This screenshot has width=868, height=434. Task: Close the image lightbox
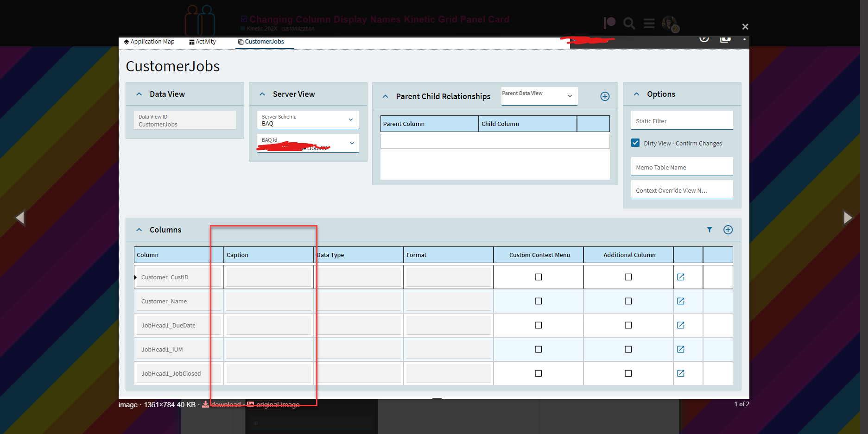click(745, 27)
